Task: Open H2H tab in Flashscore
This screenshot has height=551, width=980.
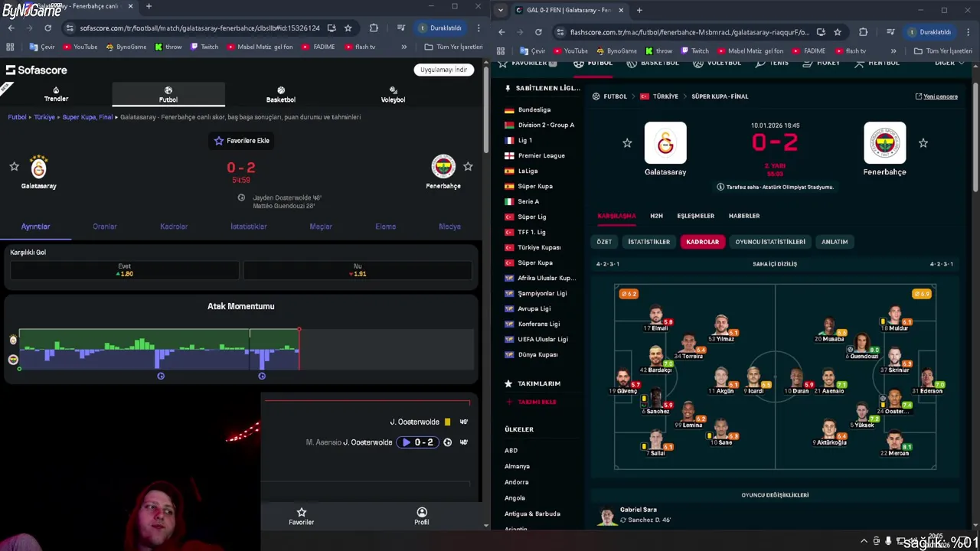Action: (x=656, y=216)
